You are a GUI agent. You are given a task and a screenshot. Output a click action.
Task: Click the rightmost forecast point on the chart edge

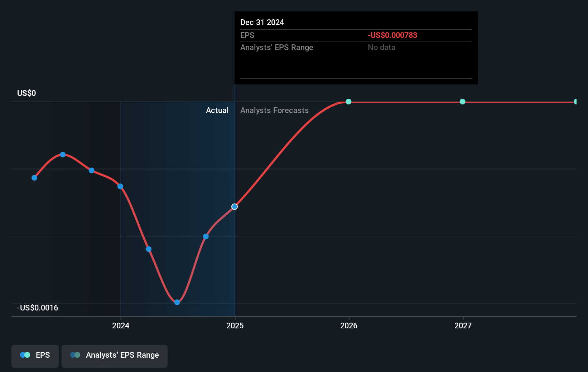576,102
